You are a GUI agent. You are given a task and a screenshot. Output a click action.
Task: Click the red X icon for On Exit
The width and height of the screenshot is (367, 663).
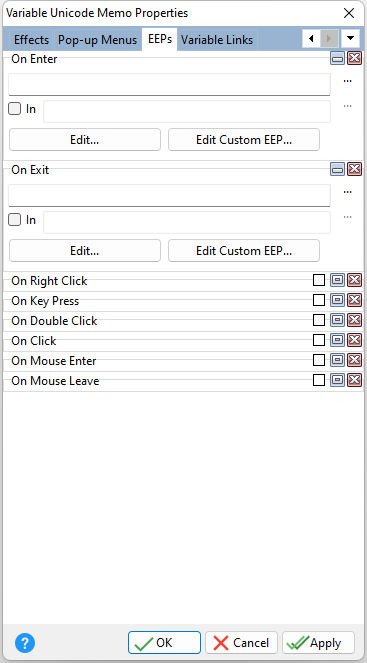[354, 169]
